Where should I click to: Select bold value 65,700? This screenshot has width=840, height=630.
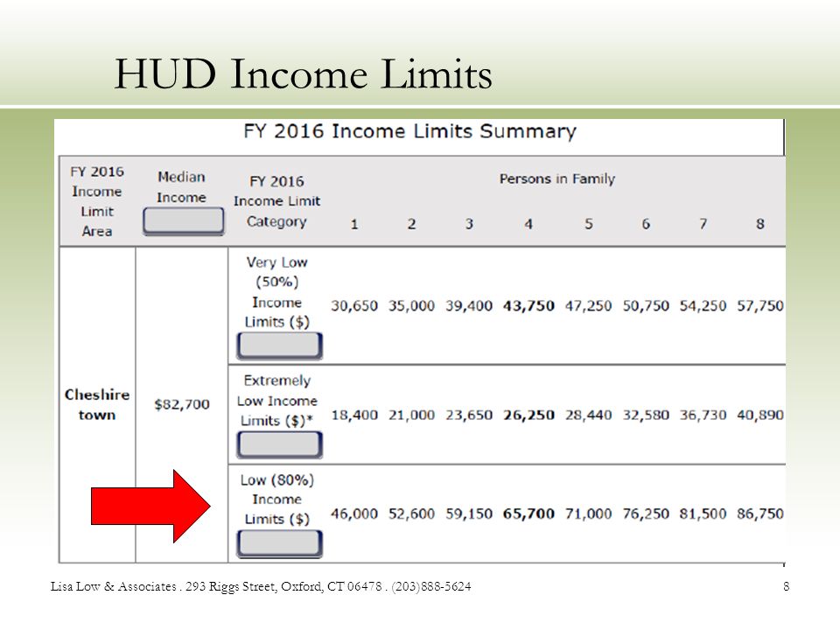[528, 514]
